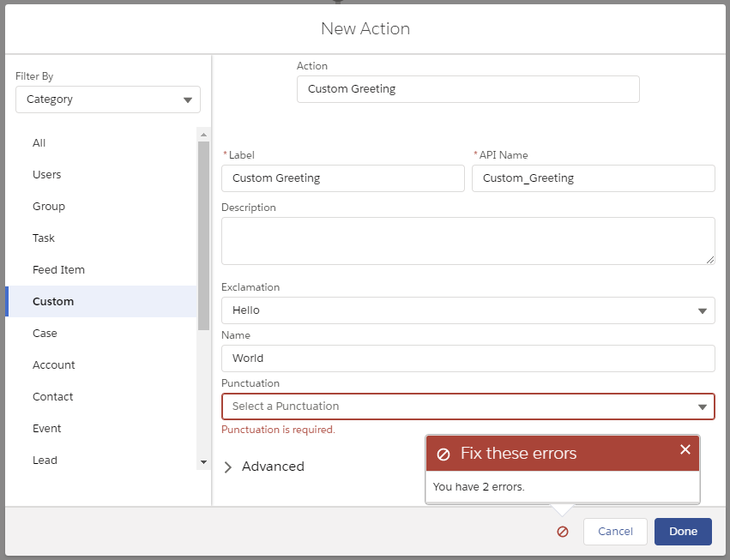Select the Lead category

point(101,460)
